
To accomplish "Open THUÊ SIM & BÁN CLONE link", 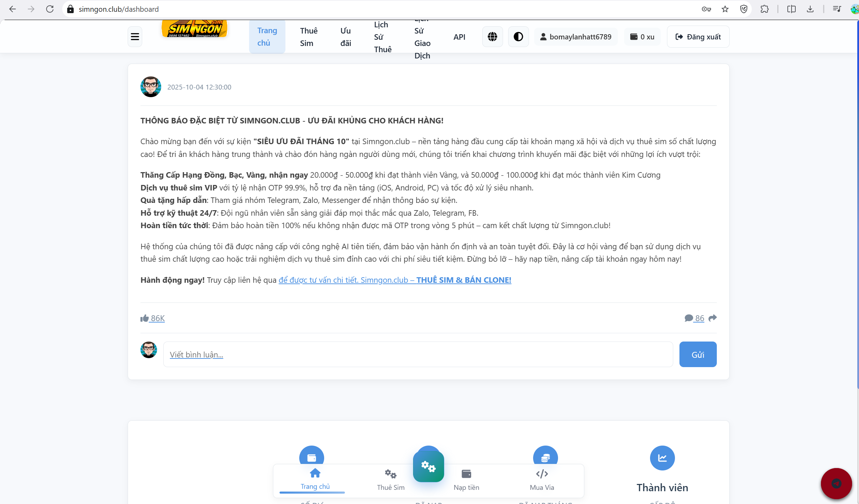I will click(464, 280).
